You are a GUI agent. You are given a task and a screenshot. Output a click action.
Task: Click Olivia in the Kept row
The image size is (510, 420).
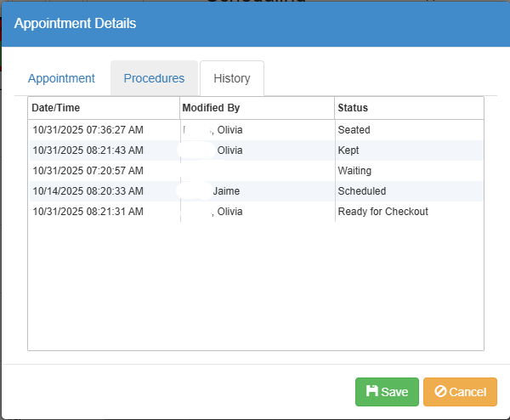click(x=229, y=150)
